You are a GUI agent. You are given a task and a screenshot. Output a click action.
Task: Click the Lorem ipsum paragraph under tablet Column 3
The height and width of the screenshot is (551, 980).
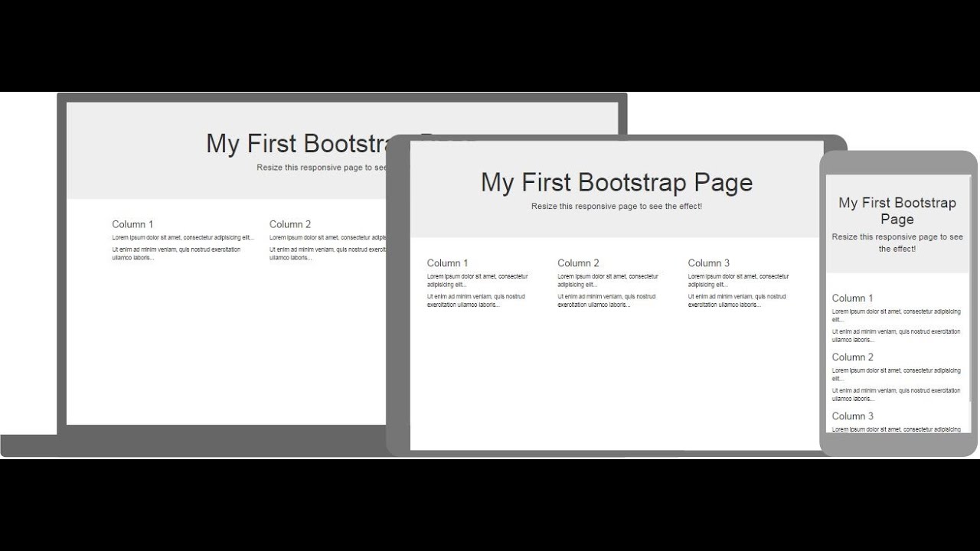point(739,280)
